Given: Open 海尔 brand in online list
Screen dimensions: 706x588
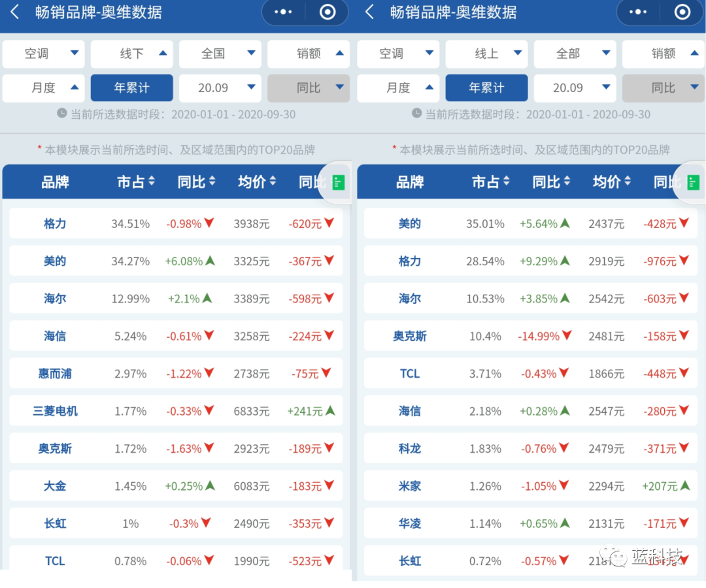Looking at the screenshot, I should 410,299.
